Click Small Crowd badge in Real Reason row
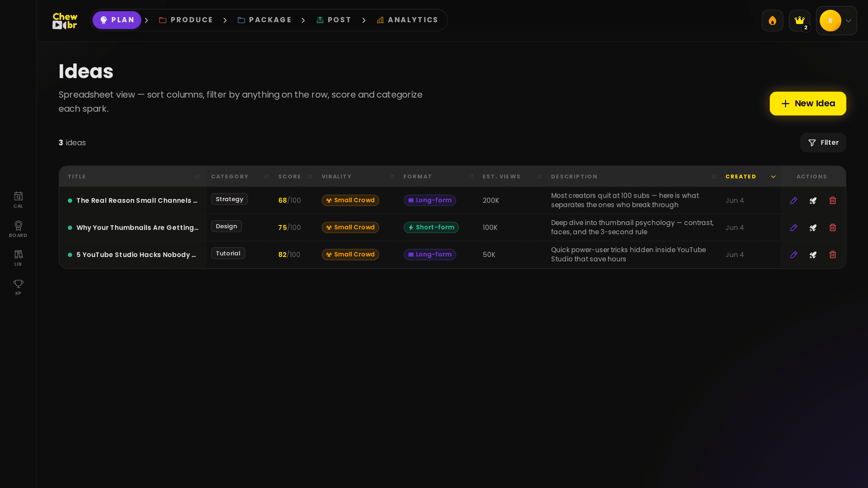Image resolution: width=868 pixels, height=488 pixels. [x=350, y=200]
